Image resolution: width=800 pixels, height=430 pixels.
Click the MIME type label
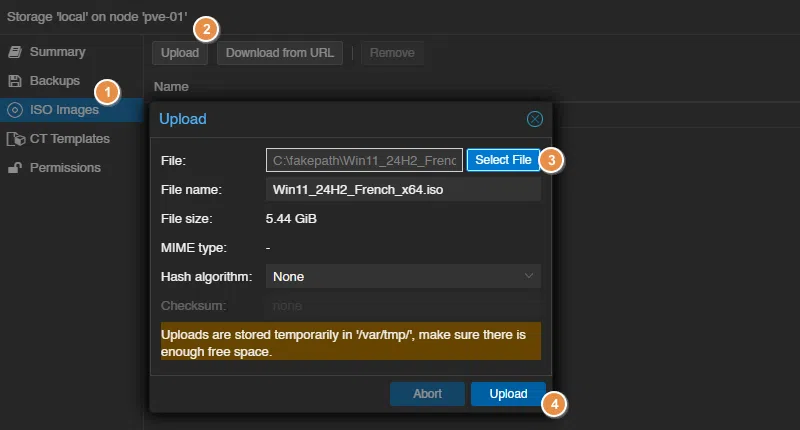(194, 248)
